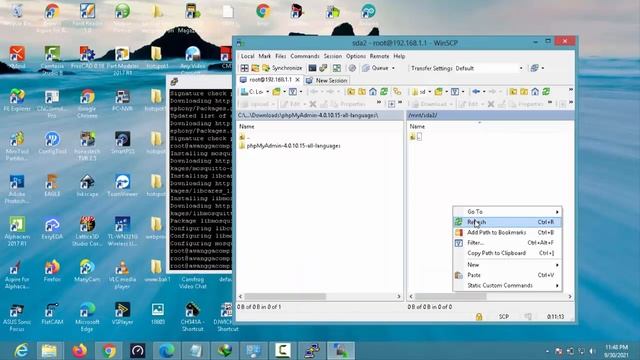Click the Camtasia taskbar icon
Screen dimensions: 640x360
[x=282, y=351]
